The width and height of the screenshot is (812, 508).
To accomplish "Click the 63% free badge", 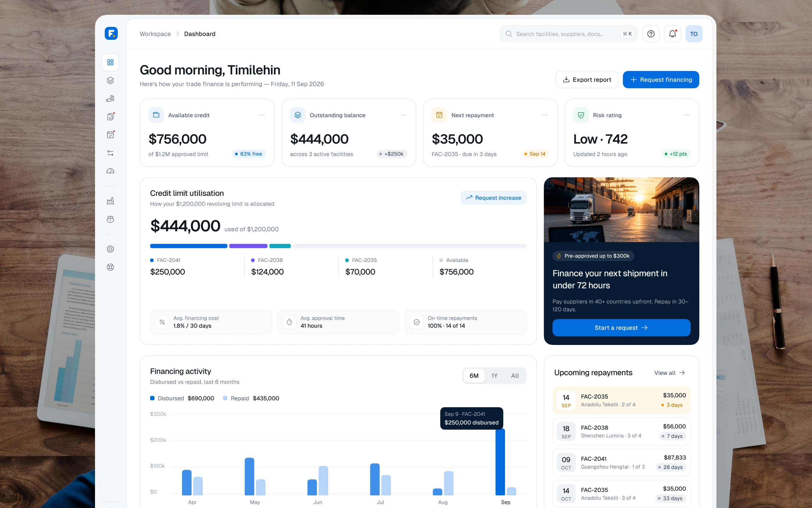I will coord(249,154).
